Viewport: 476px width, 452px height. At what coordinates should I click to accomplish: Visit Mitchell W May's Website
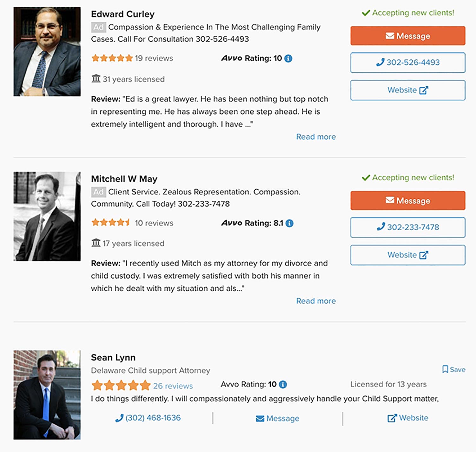408,255
